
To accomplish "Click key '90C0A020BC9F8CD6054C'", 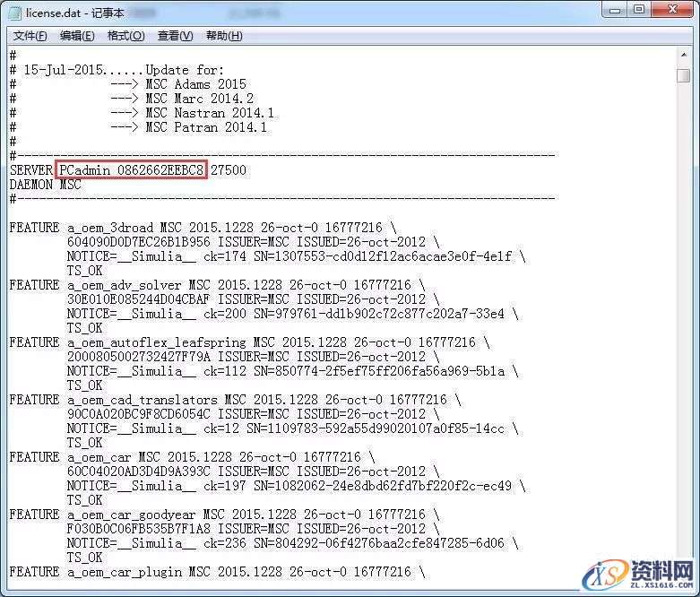I will [x=138, y=414].
